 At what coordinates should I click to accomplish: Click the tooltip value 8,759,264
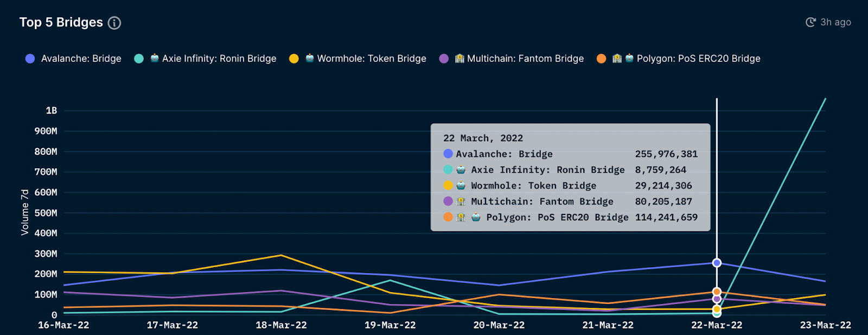661,170
